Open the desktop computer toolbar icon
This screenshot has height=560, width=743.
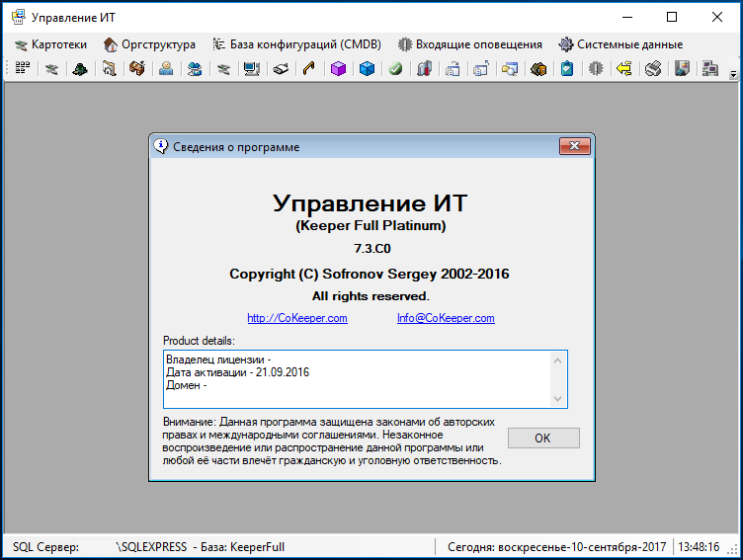(x=252, y=69)
